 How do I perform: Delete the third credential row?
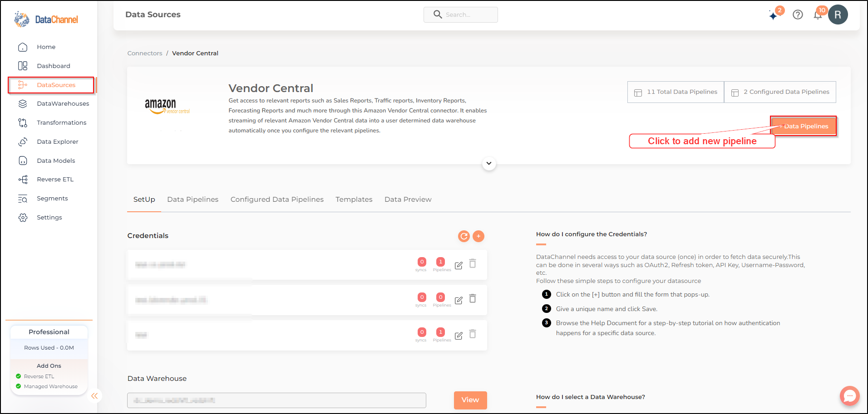coord(473,334)
